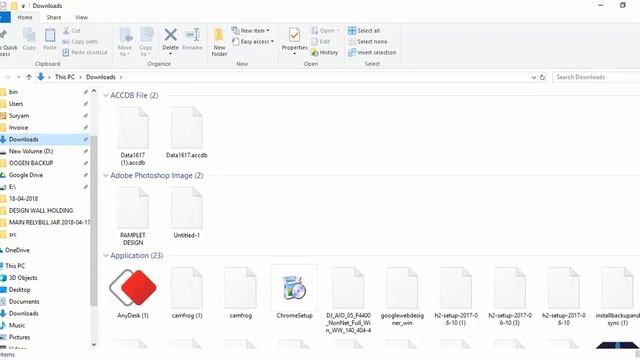Viewport: 640px width, 360px height.
Task: Select the ChromeSetup installer icon
Action: 294,288
